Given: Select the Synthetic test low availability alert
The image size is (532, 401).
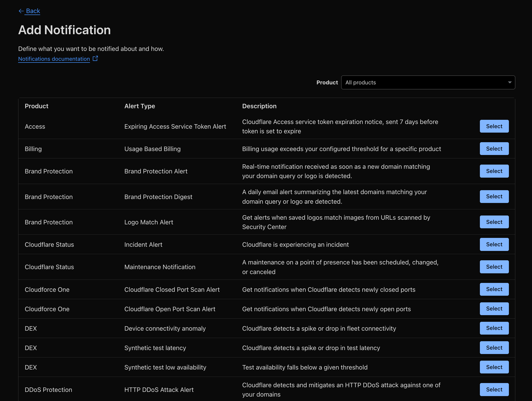Looking at the screenshot, I should coord(494,367).
